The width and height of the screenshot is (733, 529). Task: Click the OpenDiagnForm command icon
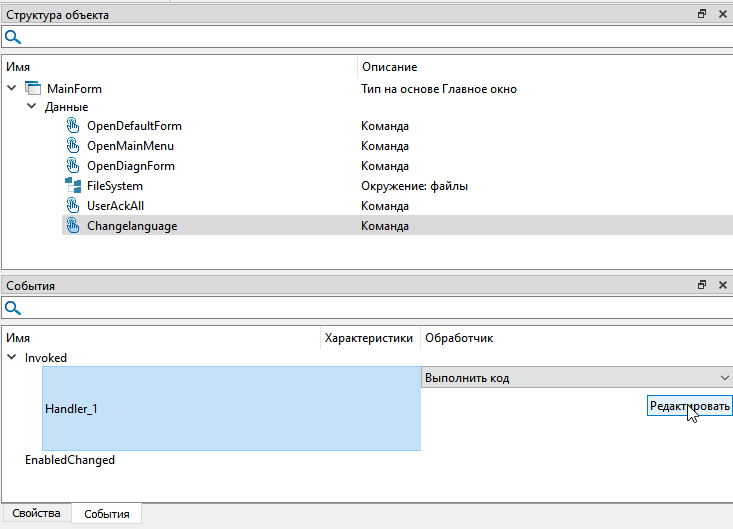click(x=72, y=166)
